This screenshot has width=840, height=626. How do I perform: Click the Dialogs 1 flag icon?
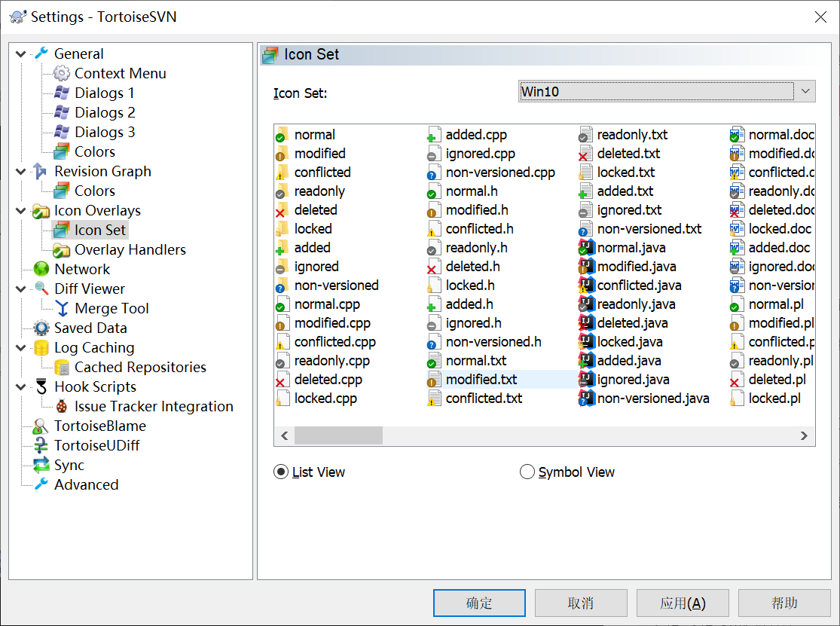click(62, 93)
